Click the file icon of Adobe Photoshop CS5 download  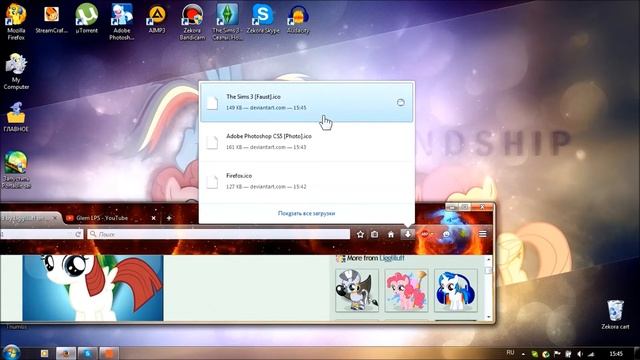coord(212,142)
